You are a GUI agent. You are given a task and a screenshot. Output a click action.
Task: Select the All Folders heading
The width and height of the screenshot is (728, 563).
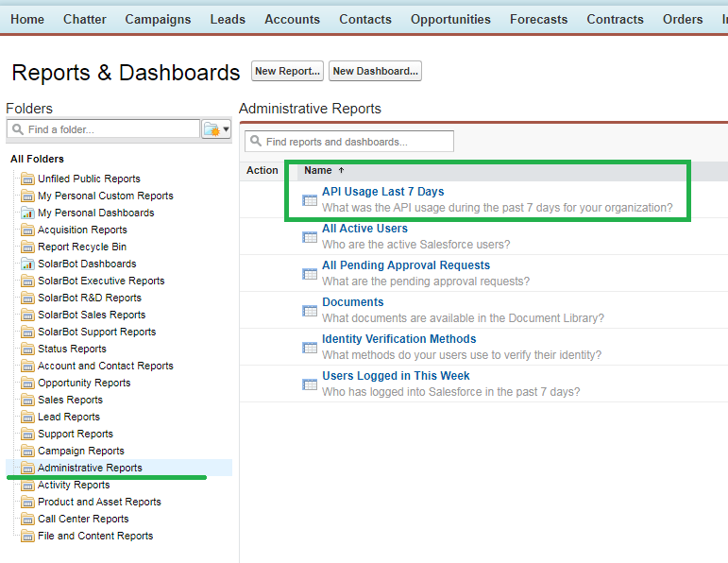point(37,159)
